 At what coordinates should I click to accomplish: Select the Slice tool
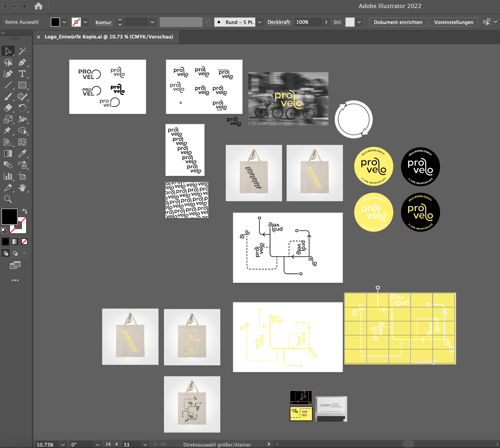coord(8,188)
